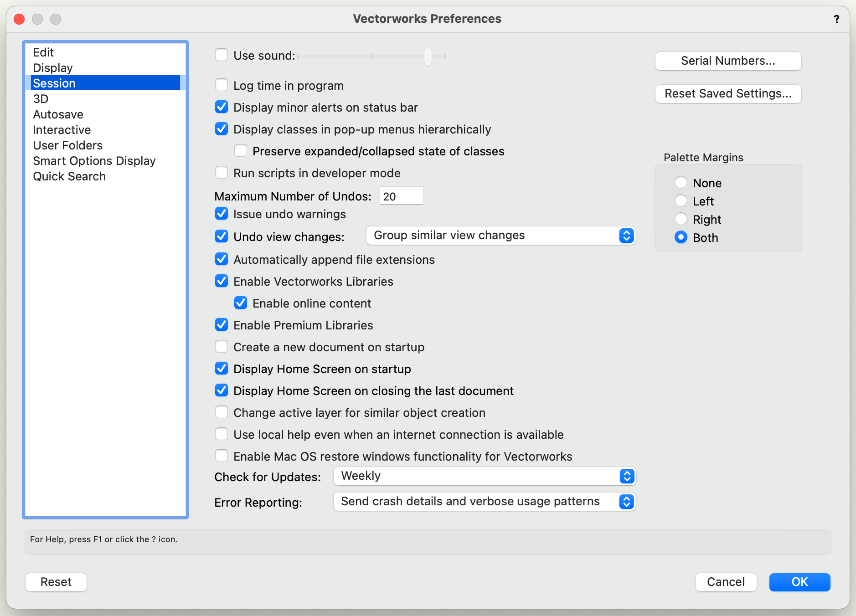Enable the Use sound checkbox
Screen dimensions: 856x616
222,55
